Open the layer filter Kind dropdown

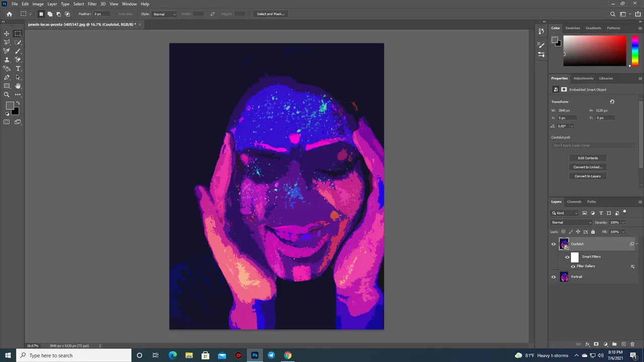tap(565, 213)
